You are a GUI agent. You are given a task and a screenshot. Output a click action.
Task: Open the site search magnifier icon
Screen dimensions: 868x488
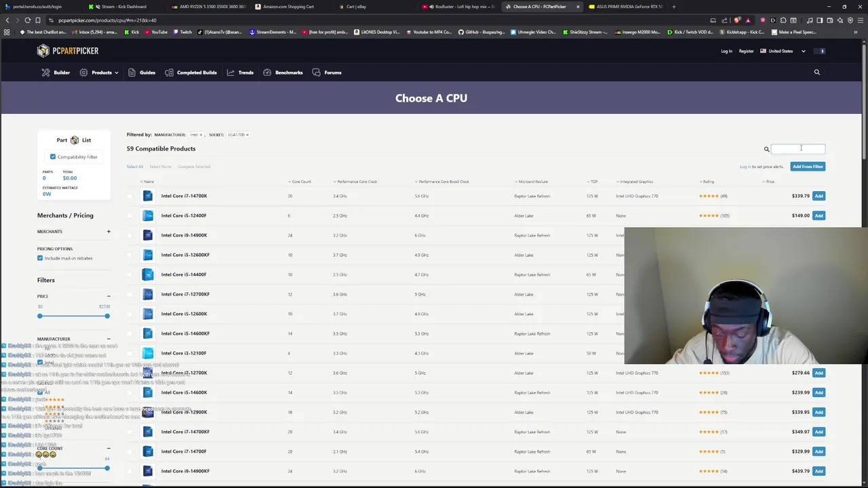[x=816, y=73]
